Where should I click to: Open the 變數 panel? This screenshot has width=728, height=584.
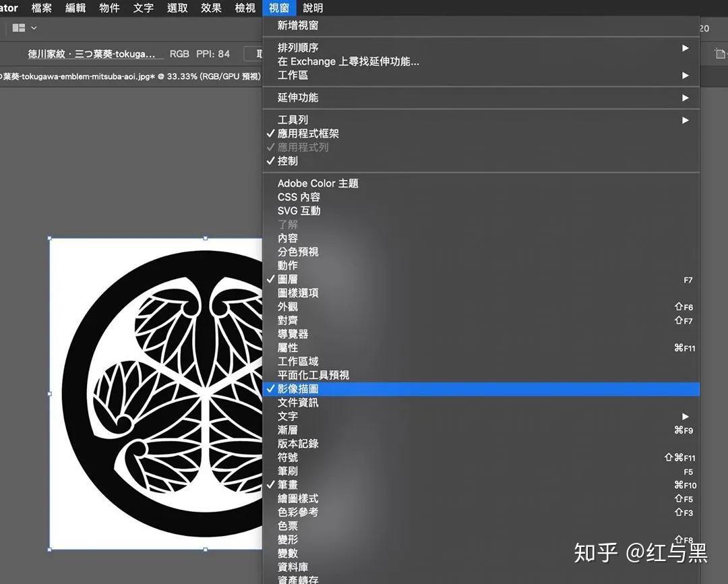point(481,554)
